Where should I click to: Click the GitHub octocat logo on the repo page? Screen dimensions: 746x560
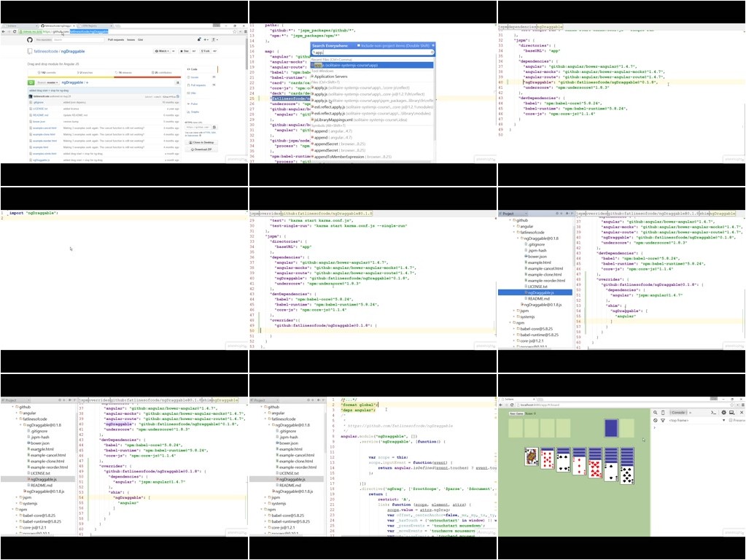[x=29, y=40]
